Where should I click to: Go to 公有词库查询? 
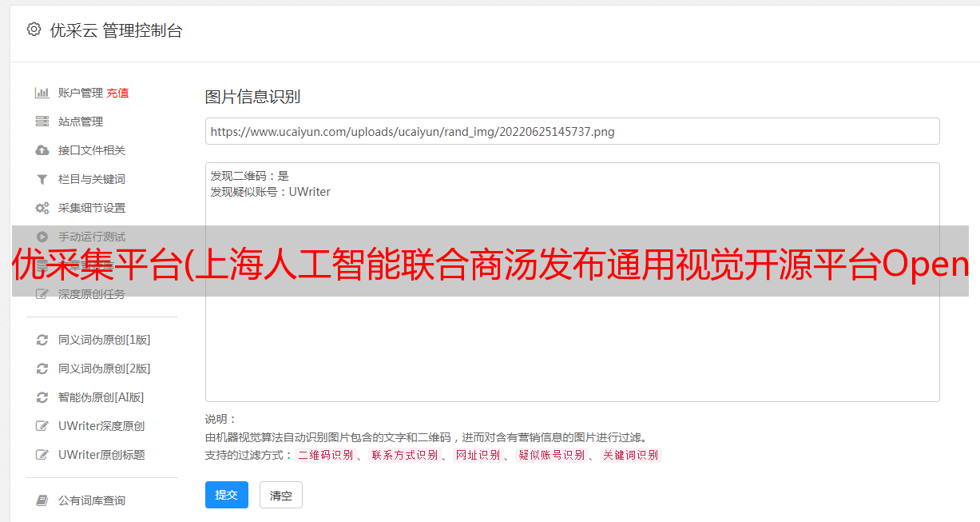pos(92,500)
